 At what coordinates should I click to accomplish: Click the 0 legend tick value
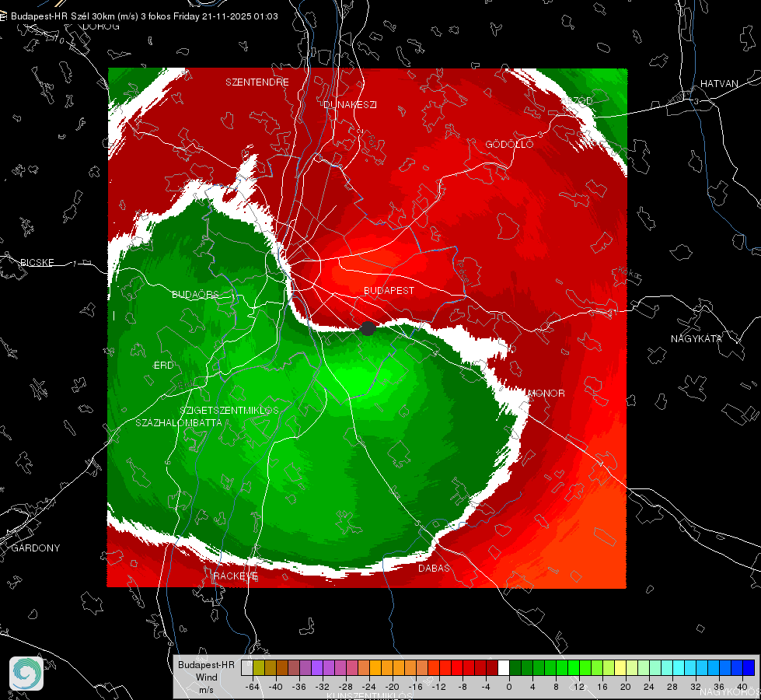pyautogui.click(x=509, y=687)
